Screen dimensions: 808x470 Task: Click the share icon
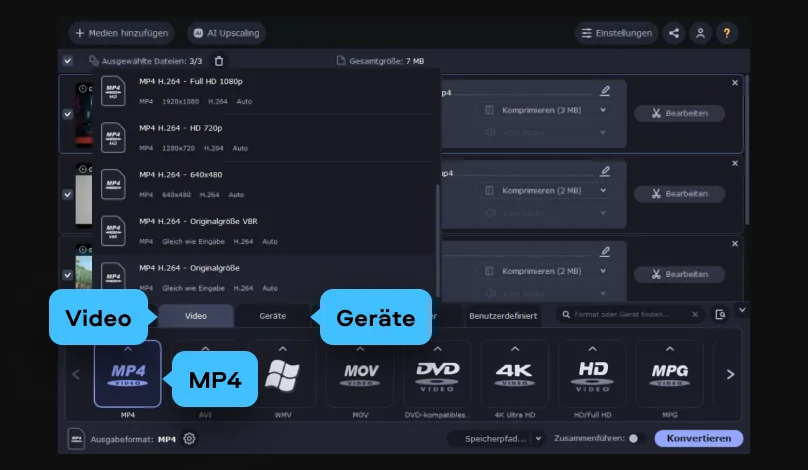[674, 33]
